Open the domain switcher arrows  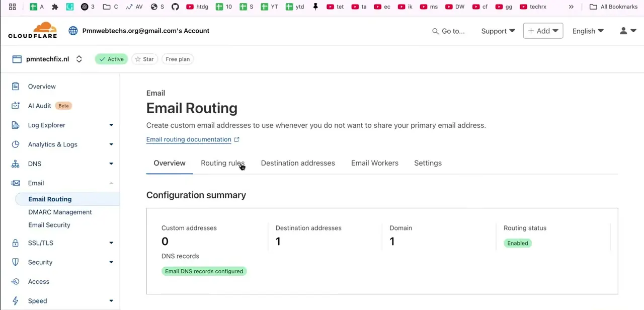tap(79, 59)
